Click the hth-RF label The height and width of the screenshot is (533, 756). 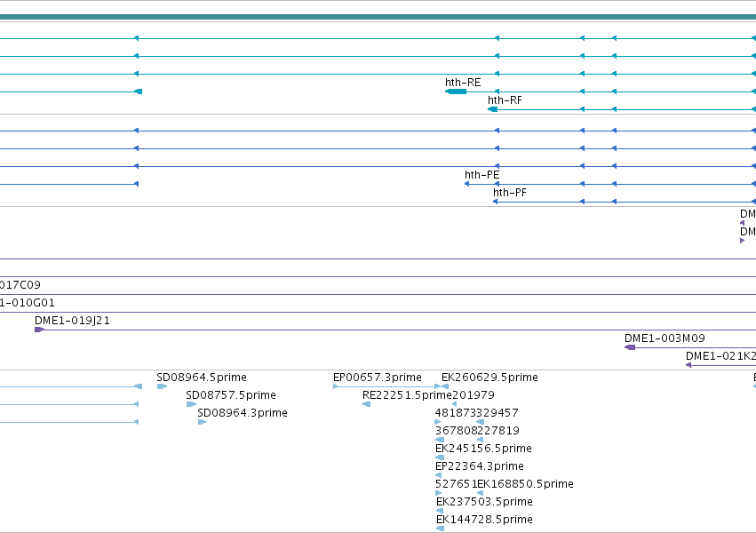(x=505, y=100)
